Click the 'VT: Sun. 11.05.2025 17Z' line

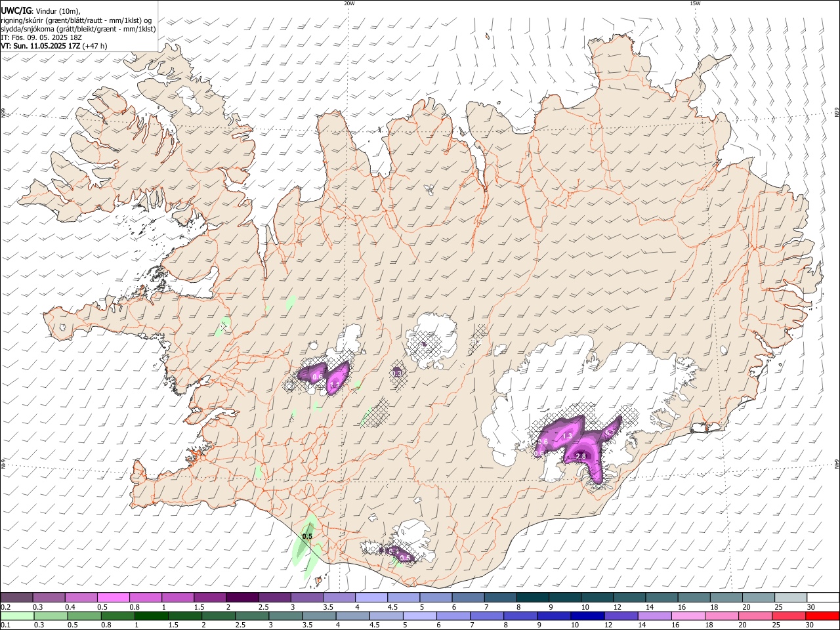(41, 46)
